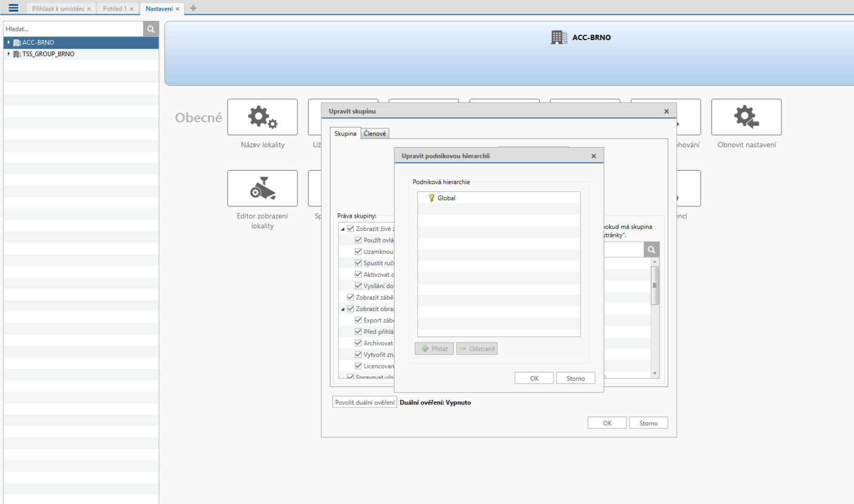Add a new tab with plus icon
The width and height of the screenshot is (854, 504).
click(193, 8)
